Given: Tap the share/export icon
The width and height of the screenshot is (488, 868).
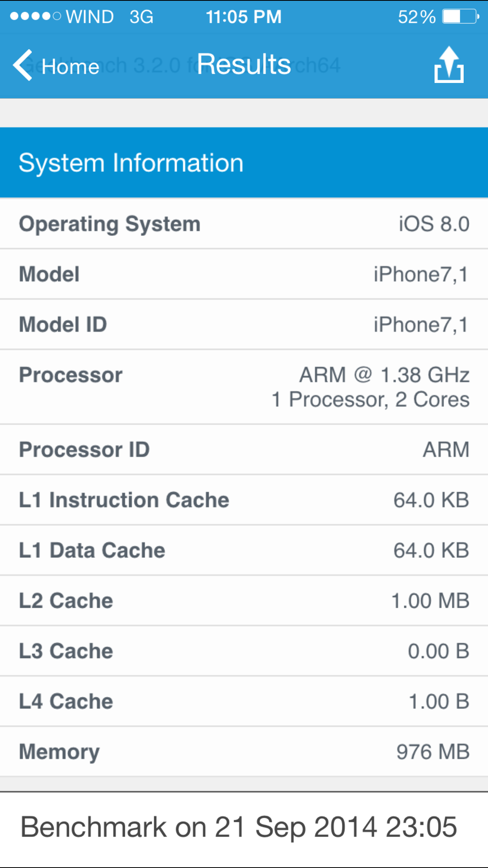Looking at the screenshot, I should 449,65.
